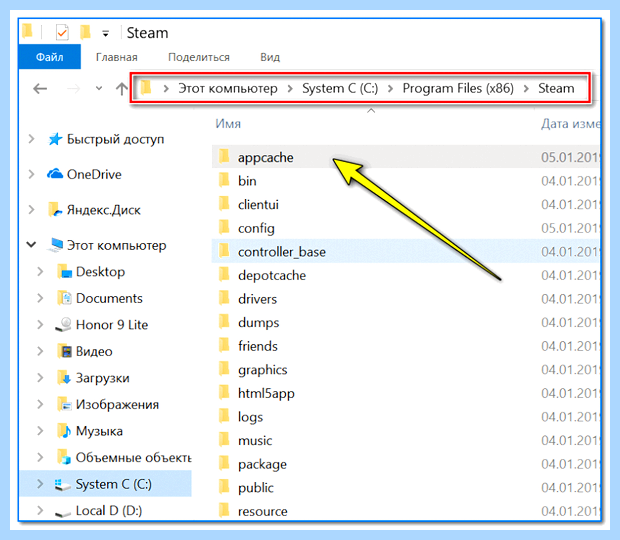Click the logs folder icon

tap(224, 416)
